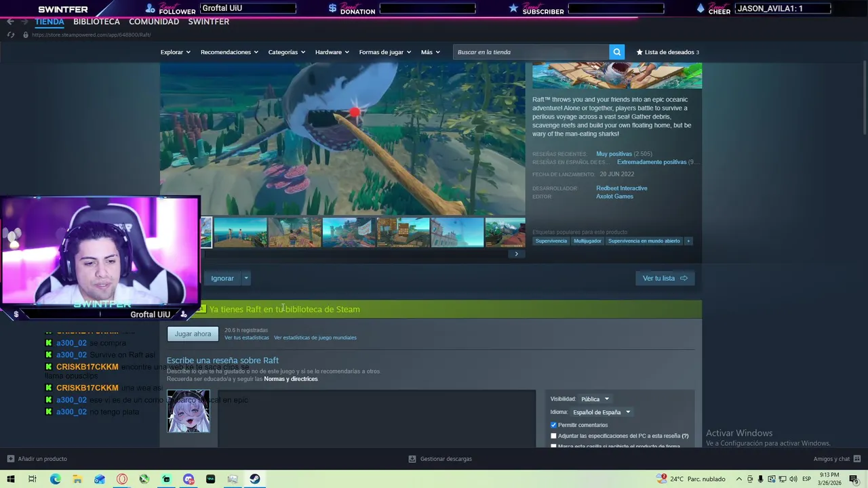868x488 pixels.
Task: Click Supervivencia en mundo abierto tag
Action: [644, 241]
